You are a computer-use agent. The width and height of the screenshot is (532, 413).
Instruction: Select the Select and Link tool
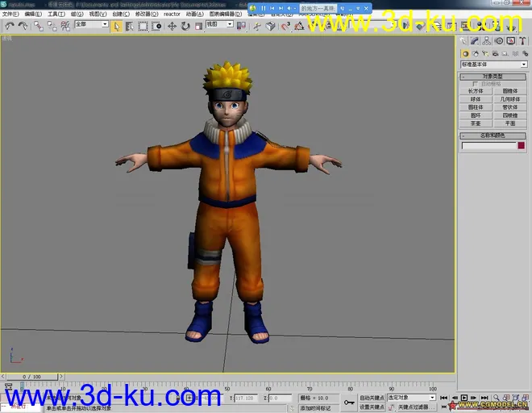coord(39,26)
